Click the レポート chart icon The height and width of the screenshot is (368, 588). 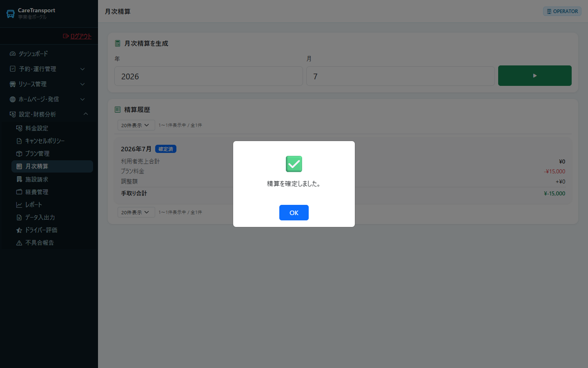19,204
